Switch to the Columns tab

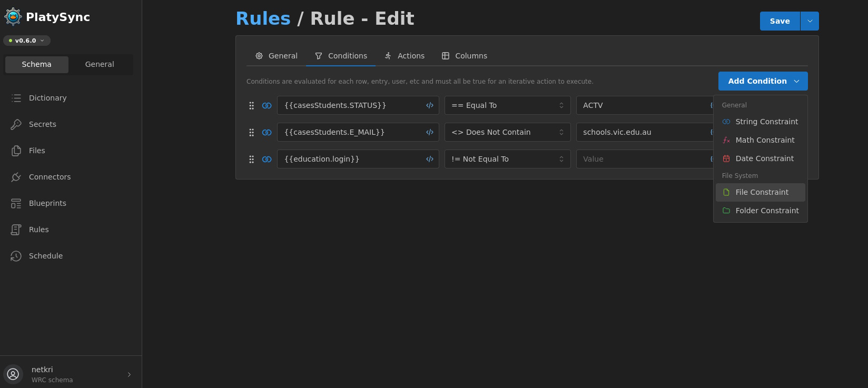pyautogui.click(x=465, y=56)
